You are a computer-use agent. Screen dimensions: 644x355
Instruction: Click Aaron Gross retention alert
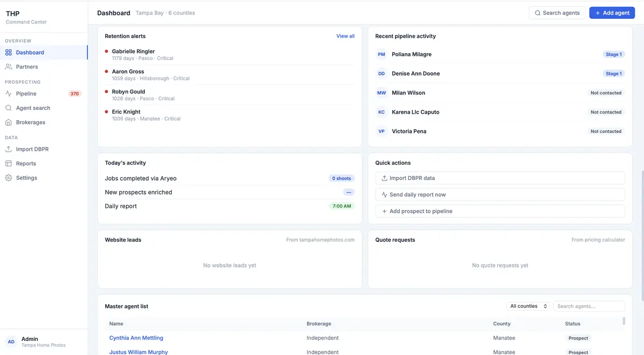click(x=230, y=75)
